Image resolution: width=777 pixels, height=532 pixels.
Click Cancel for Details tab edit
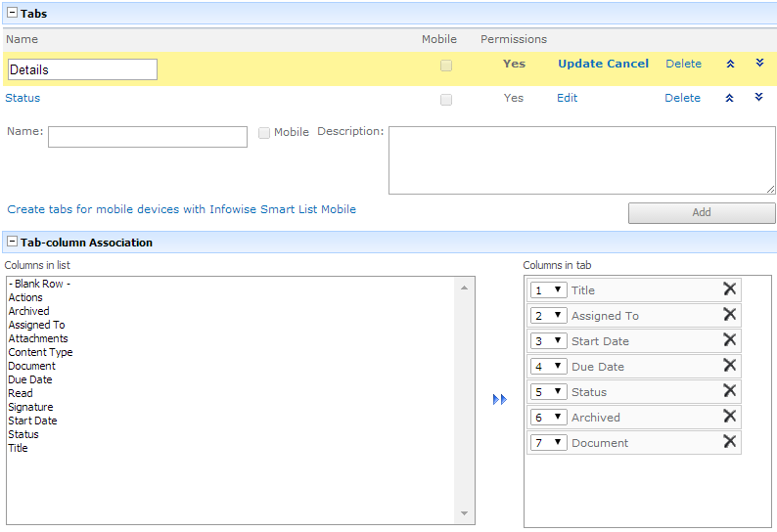[628, 64]
